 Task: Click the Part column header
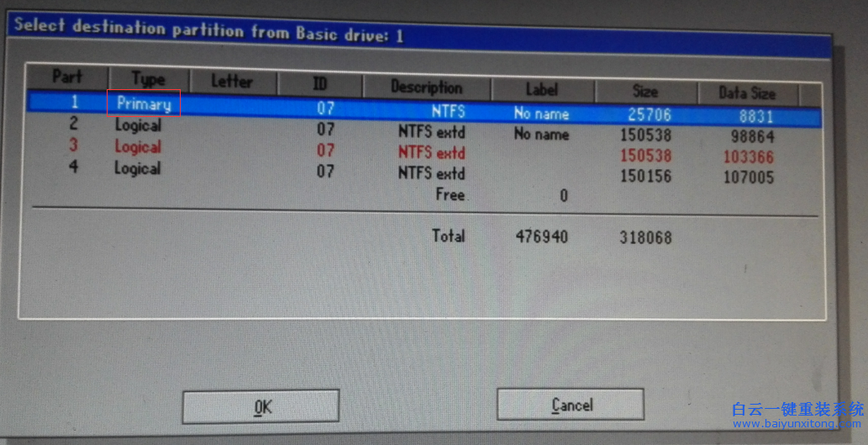pyautogui.click(x=67, y=77)
